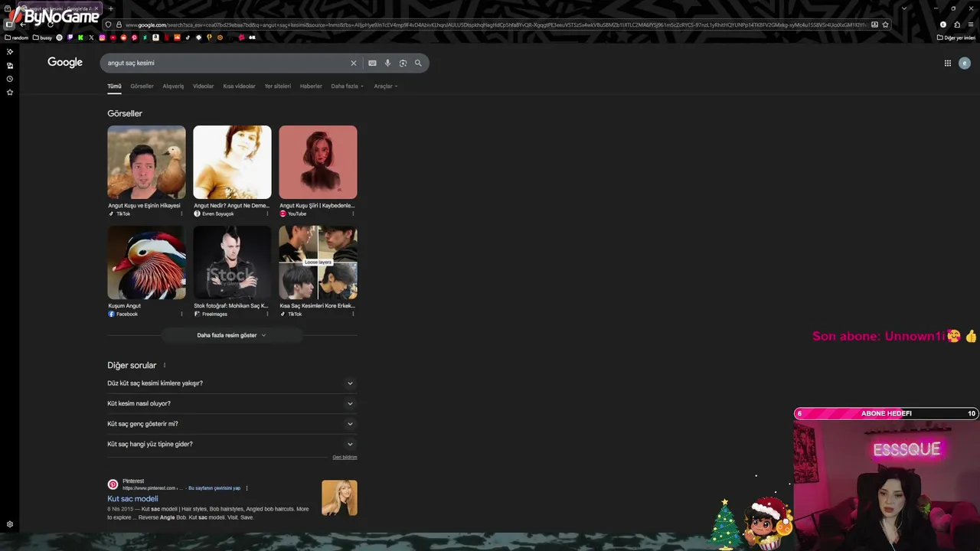Open a new browser tab with plus

(110, 8)
